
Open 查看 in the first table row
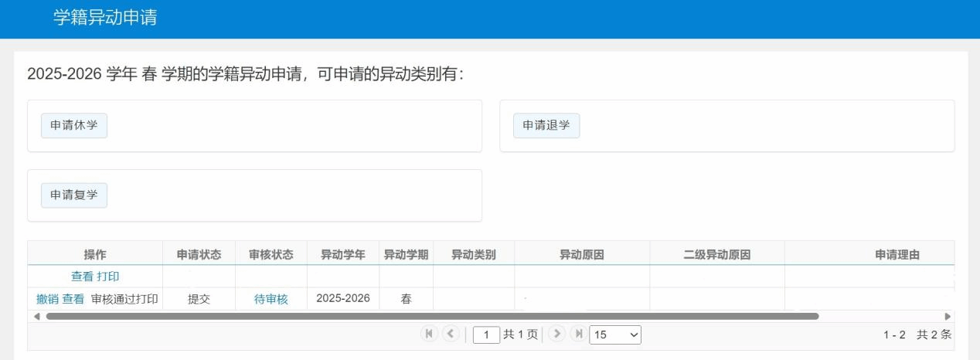tap(82, 277)
